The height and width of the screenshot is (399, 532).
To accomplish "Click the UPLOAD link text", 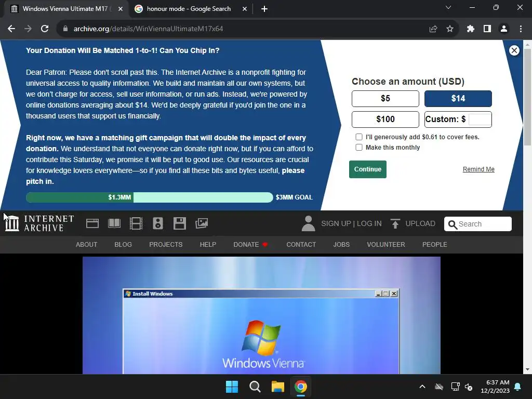I will [420, 223].
